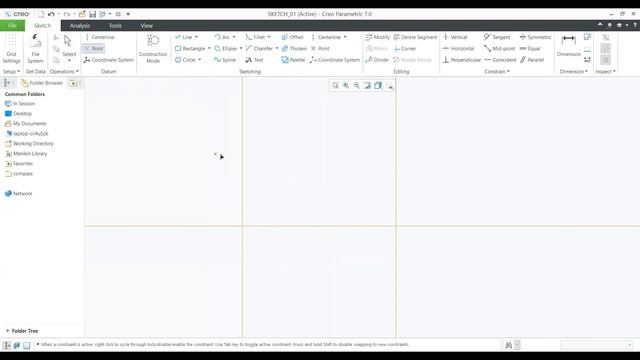640x360 pixels.
Task: Open the Constrain group dropdown
Action: click(x=497, y=71)
